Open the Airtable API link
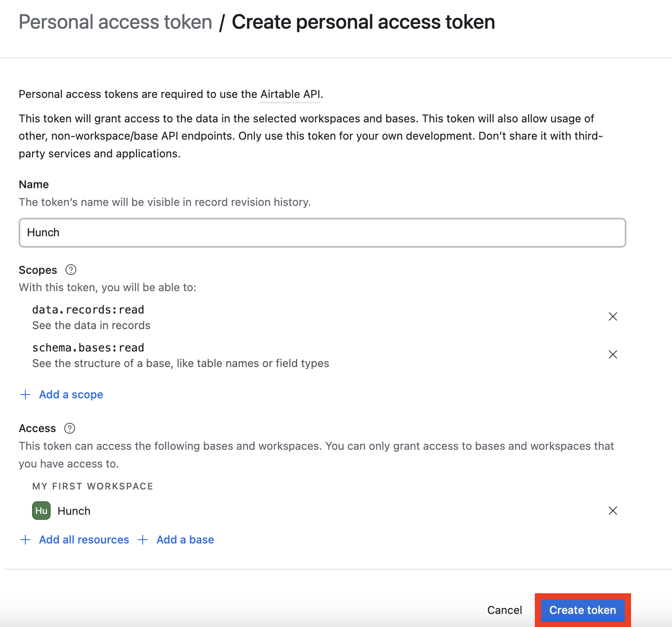Viewport: 672px width, 627px height. click(290, 94)
